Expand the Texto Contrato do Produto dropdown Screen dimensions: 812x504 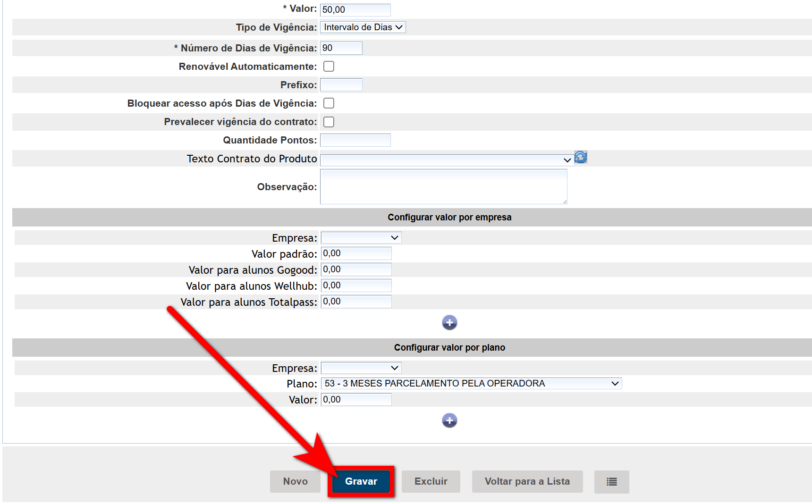pos(446,160)
